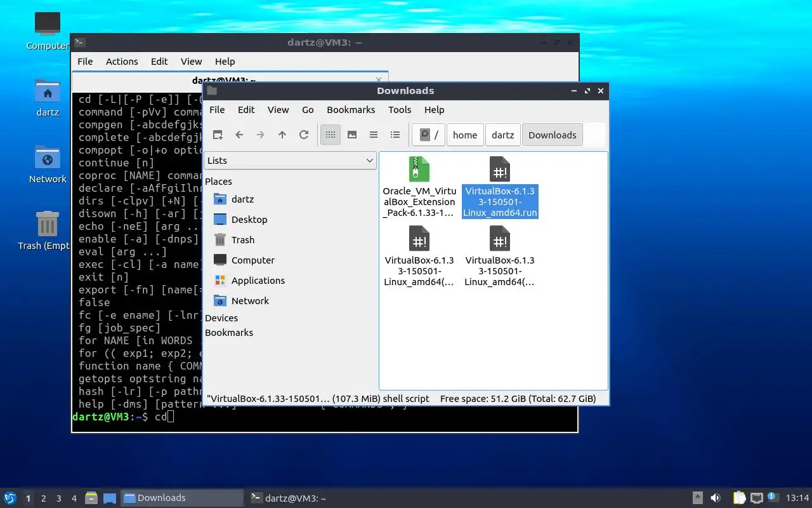812x508 pixels.
Task: Switch to Downloads taskbar entry
Action: pos(182,498)
